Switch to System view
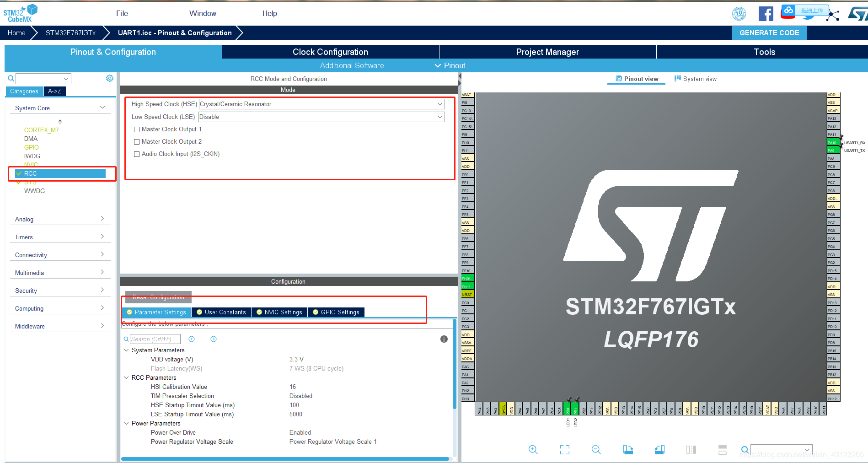This screenshot has width=868, height=463. point(696,79)
